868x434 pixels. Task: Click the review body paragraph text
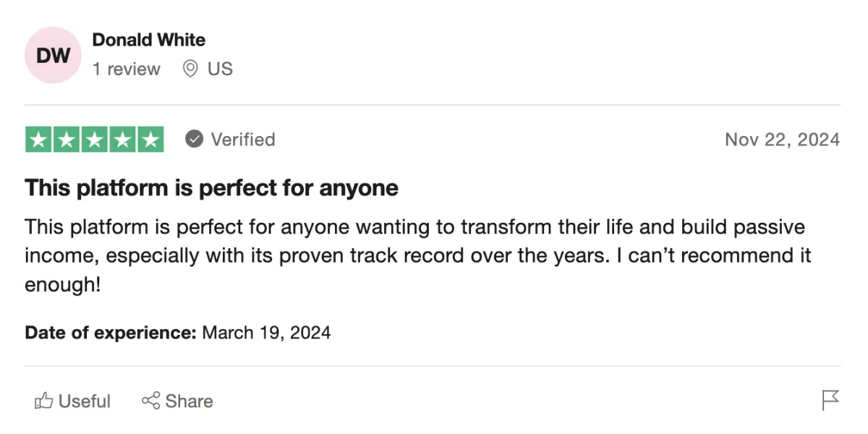418,255
